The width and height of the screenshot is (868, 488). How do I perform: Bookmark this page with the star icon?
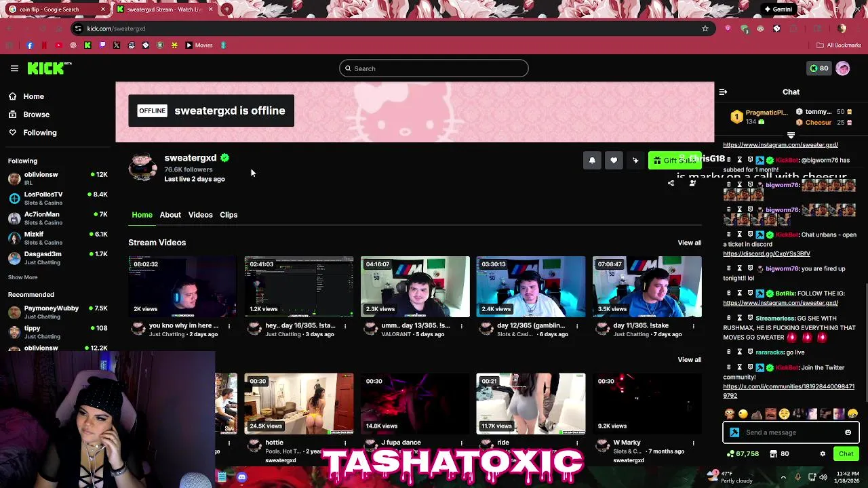[x=705, y=28]
